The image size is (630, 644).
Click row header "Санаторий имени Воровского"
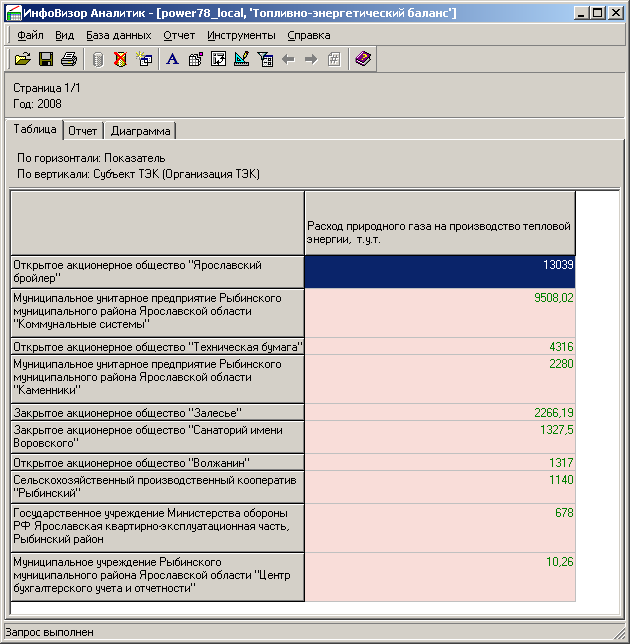tap(158, 437)
